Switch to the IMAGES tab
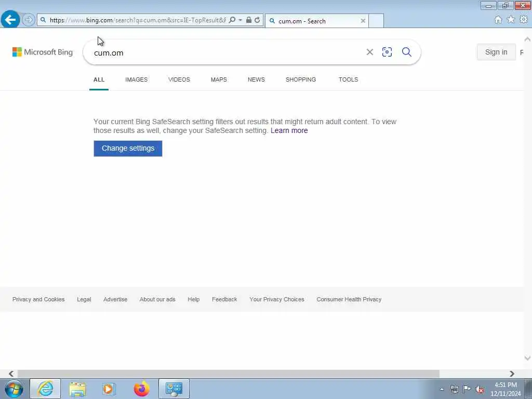The height and width of the screenshot is (399, 532). (x=137, y=79)
